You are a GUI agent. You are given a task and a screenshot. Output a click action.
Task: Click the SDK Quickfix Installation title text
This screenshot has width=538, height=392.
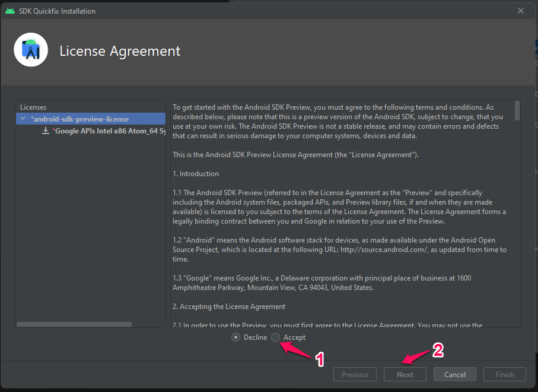57,11
